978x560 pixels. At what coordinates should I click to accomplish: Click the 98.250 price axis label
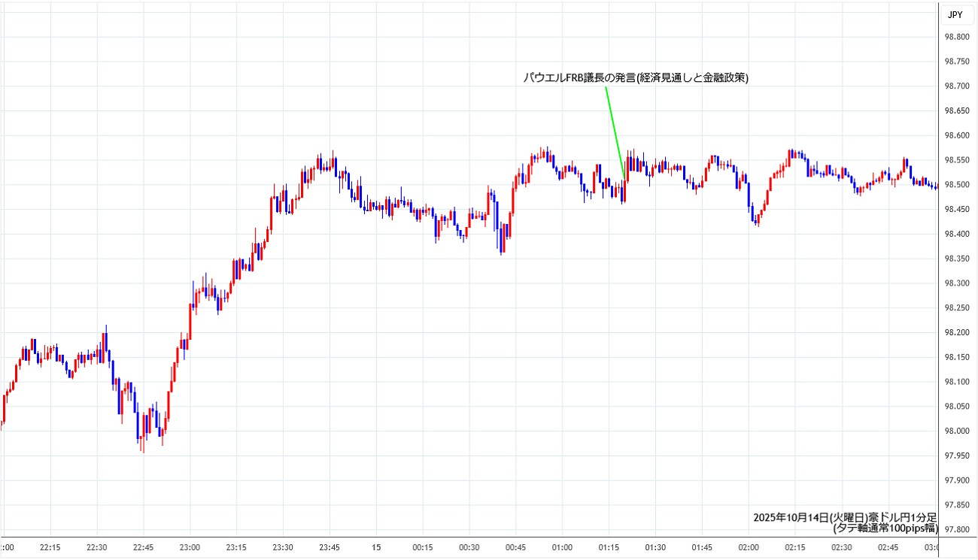click(956, 308)
